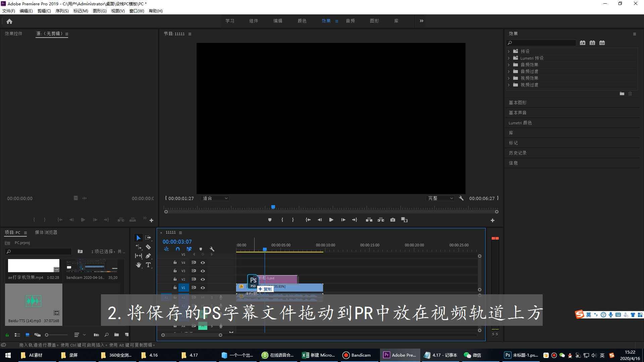
Task: Create new custom bin in Effects panel
Action: pyautogui.click(x=622, y=94)
